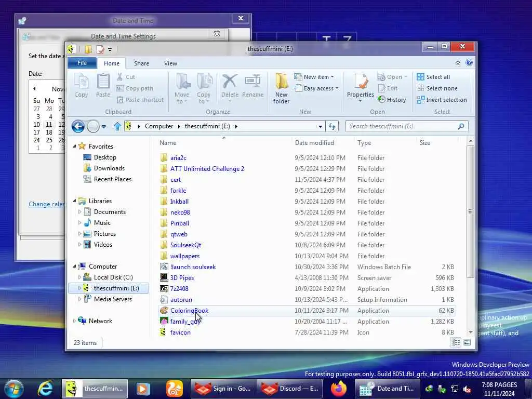Click Select all in the ribbon

pos(434,77)
